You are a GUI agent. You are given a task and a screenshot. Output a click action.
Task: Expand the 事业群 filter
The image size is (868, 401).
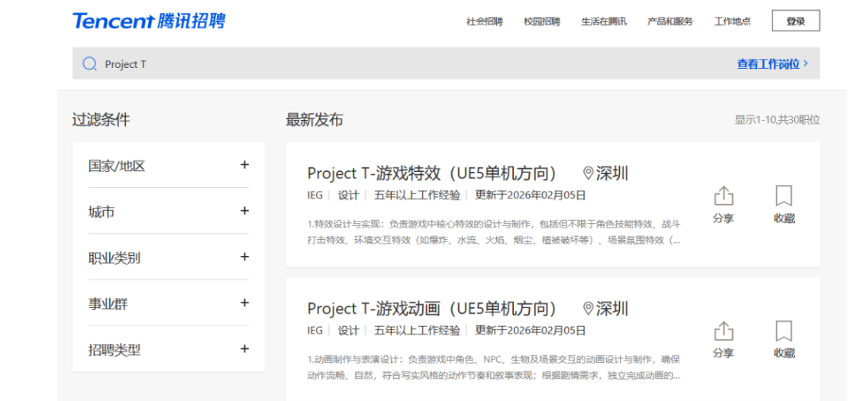point(244,303)
